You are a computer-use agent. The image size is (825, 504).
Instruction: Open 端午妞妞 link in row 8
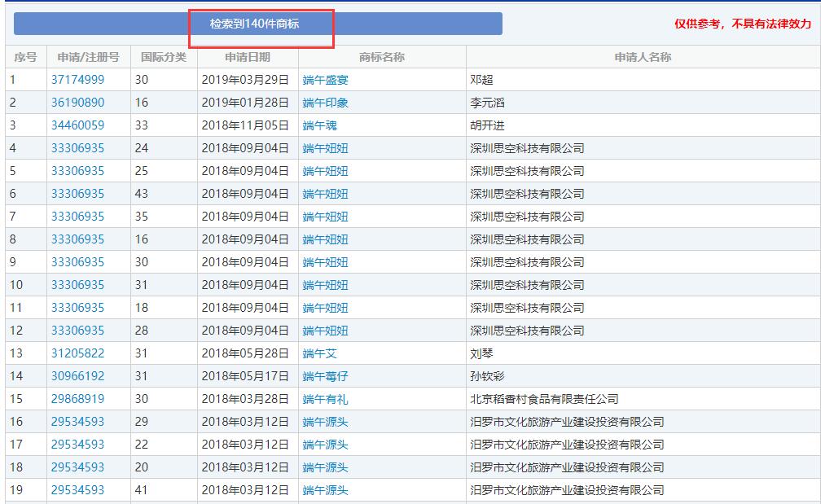325,239
